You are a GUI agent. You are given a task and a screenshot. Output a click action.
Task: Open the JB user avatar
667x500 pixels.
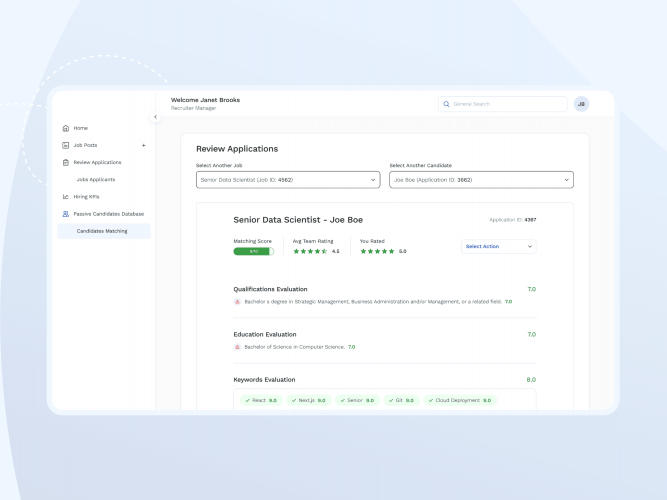(581, 104)
